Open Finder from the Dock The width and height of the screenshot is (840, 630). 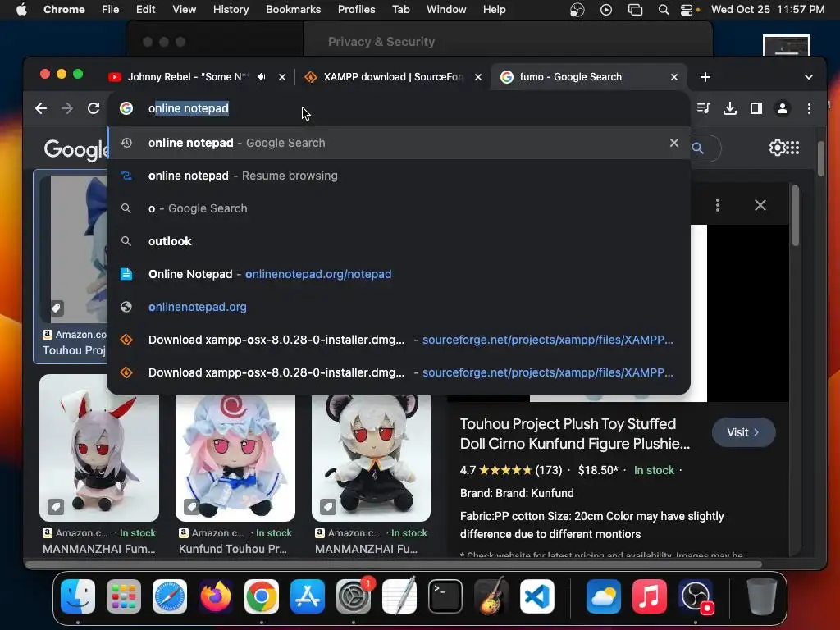click(78, 596)
